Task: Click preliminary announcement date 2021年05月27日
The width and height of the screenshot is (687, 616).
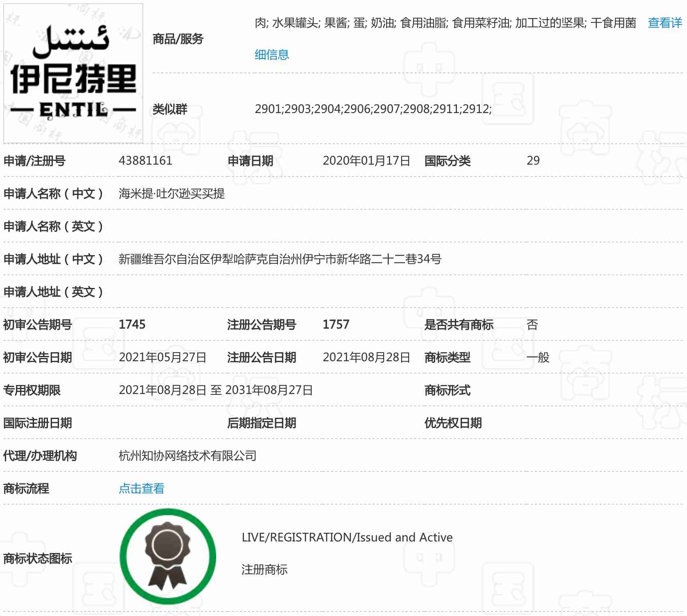Action: coord(162,357)
